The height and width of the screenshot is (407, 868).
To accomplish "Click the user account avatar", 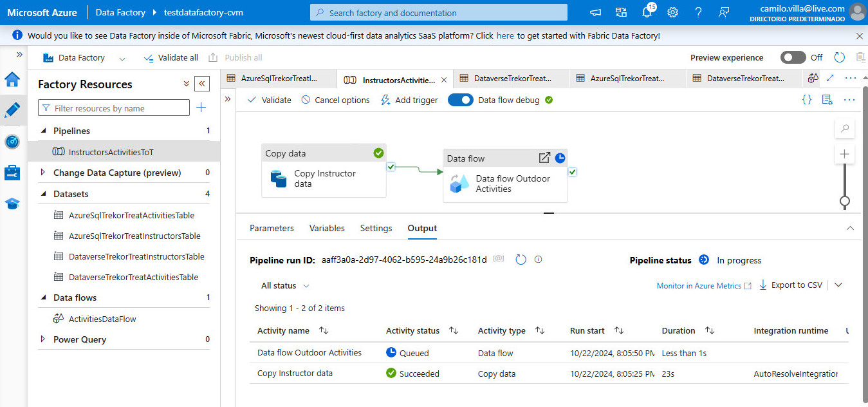I will [857, 12].
